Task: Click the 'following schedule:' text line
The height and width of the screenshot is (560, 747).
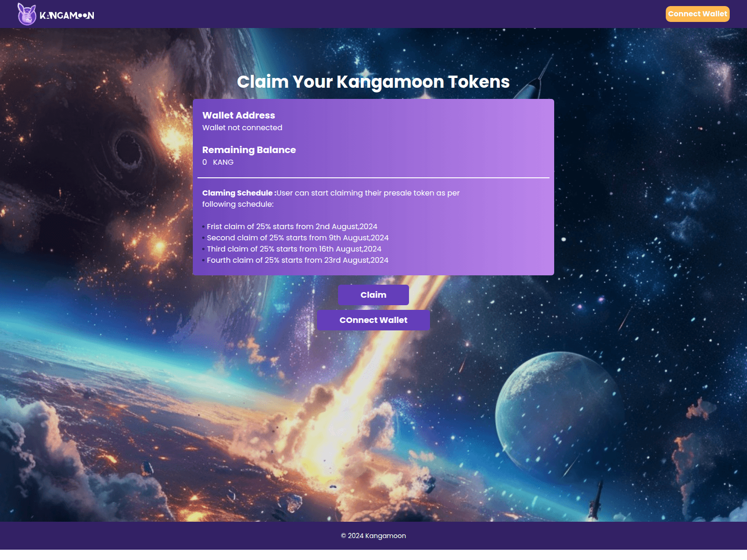Action: (238, 204)
